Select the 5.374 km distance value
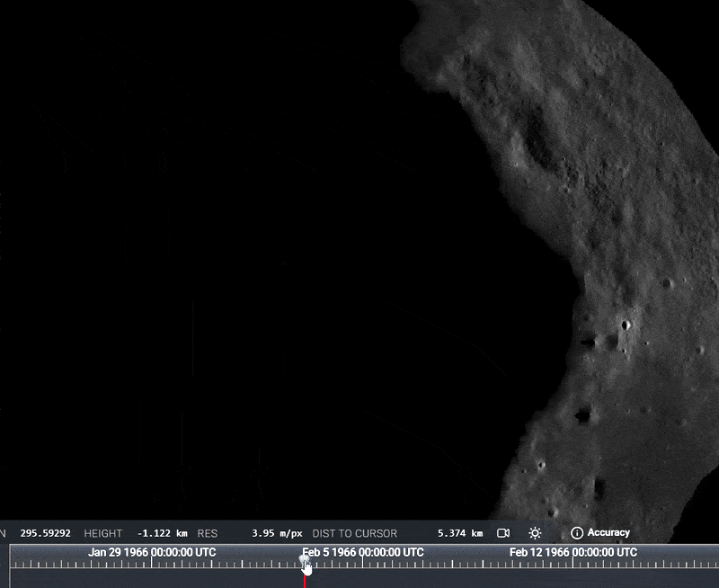Screen dimensions: 719x588 [460, 533]
